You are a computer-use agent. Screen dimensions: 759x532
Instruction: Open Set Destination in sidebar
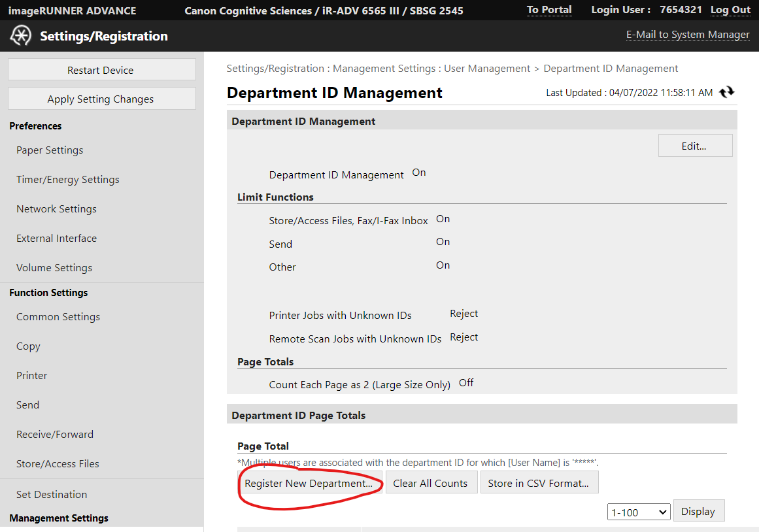point(52,495)
